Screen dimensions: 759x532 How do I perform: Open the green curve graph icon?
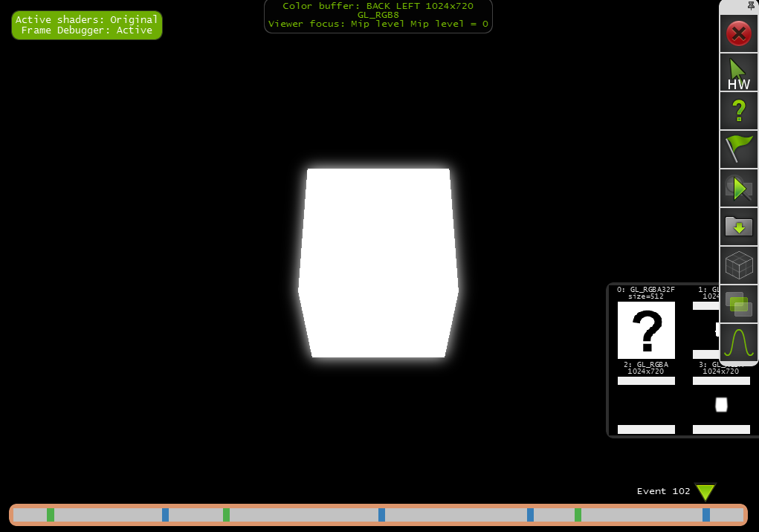739,343
